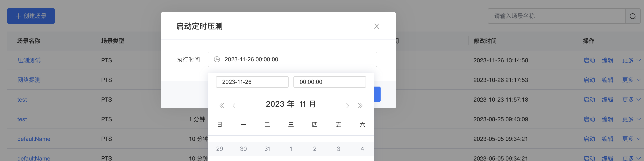Image resolution: width=644 pixels, height=161 pixels.
Task: Open month selector 11 月
Action: click(307, 104)
